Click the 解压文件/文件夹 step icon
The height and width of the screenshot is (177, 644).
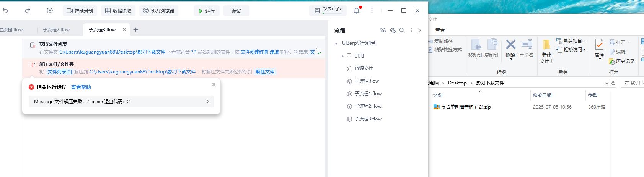coord(33,65)
